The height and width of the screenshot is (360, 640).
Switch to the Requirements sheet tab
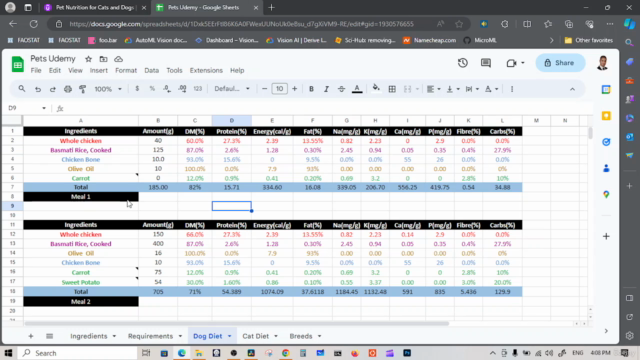(x=150, y=336)
